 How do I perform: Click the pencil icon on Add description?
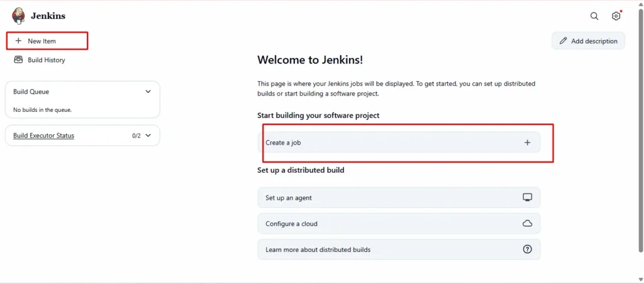coord(563,41)
